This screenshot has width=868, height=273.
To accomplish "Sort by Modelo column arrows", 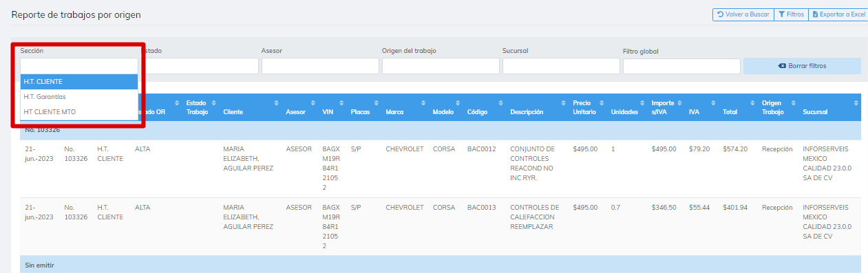I will (458, 103).
